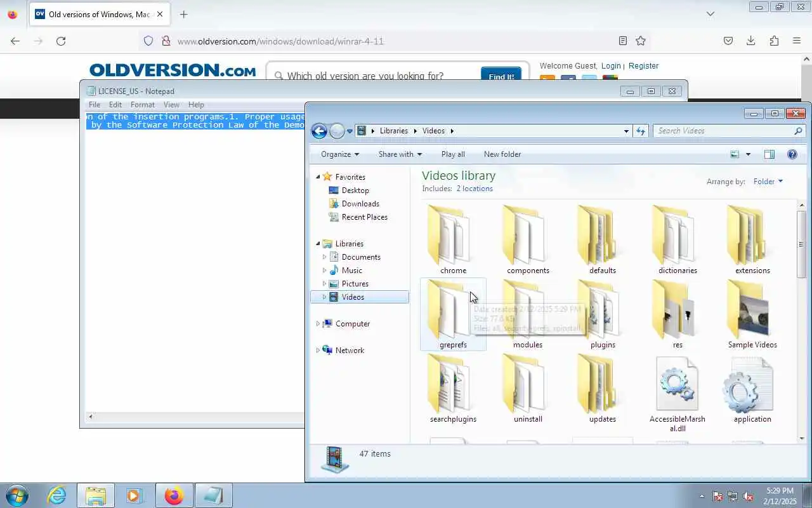Click Windows Explorer taskbar icon
812x508 pixels.
click(96, 495)
